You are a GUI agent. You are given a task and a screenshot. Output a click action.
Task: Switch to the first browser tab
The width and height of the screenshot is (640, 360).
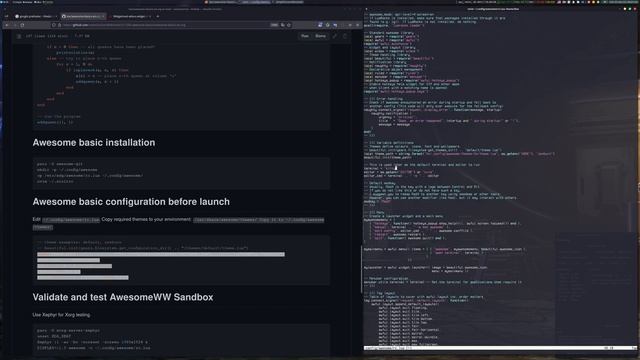click(36, 16)
